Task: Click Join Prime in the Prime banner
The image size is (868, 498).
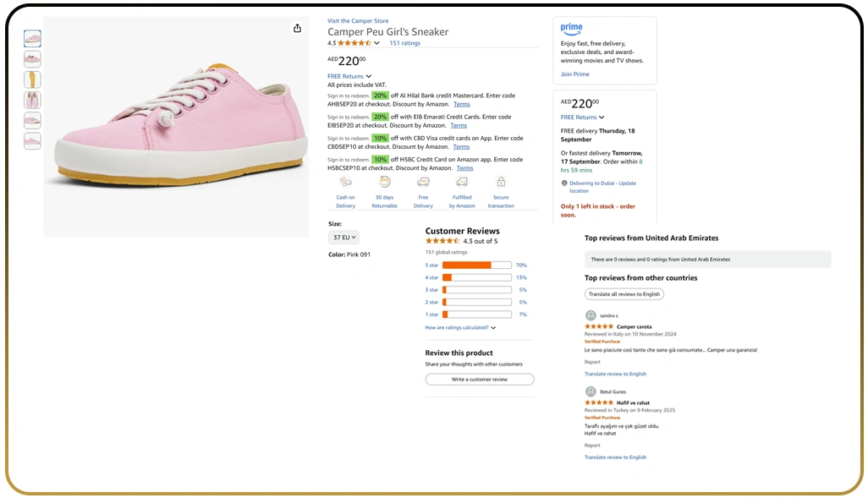Action: 574,74
